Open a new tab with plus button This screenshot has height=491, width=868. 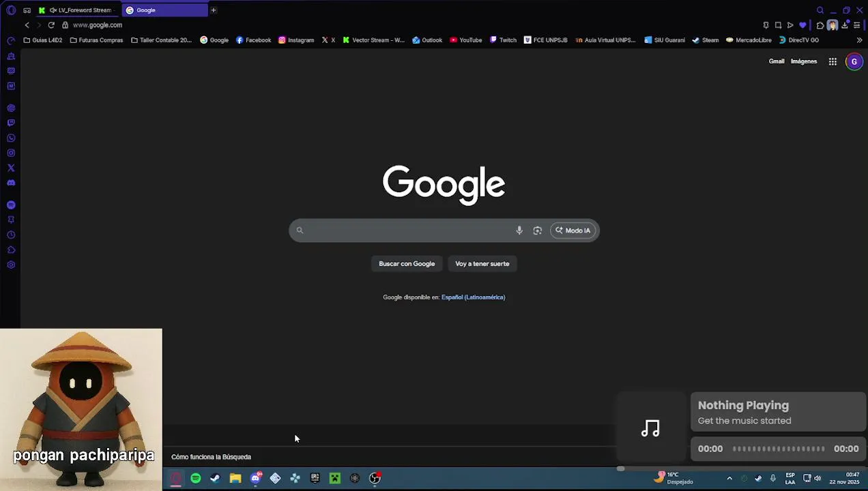[x=214, y=10]
